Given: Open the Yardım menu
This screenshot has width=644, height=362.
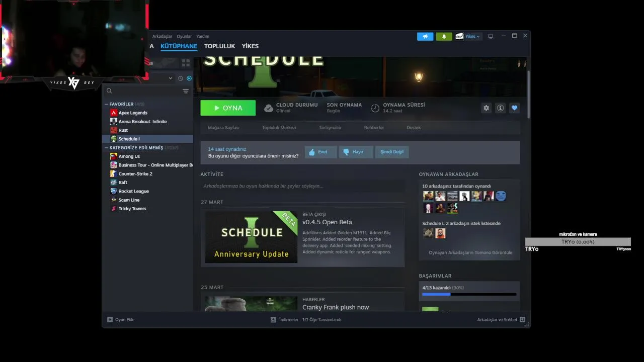Looking at the screenshot, I should coord(203,36).
